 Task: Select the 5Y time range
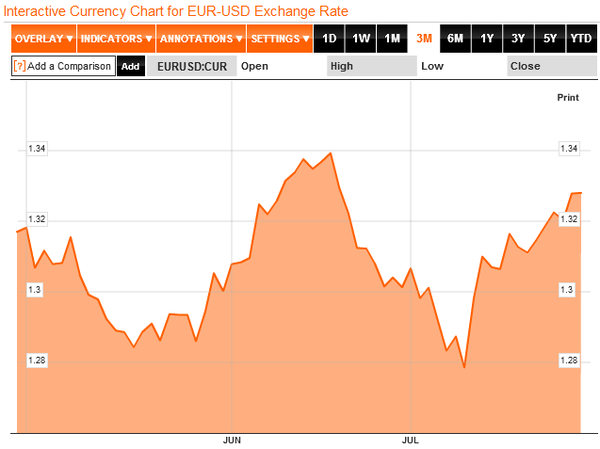pyautogui.click(x=549, y=39)
